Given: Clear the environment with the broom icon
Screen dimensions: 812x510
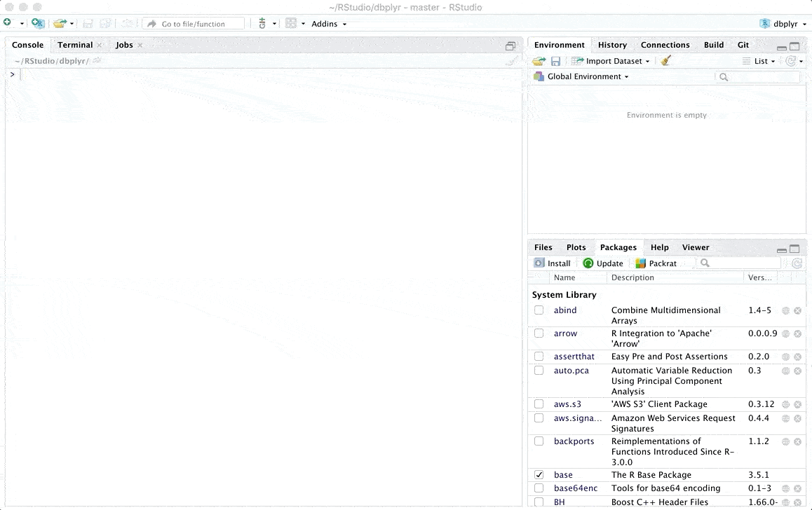Looking at the screenshot, I should pyautogui.click(x=666, y=61).
